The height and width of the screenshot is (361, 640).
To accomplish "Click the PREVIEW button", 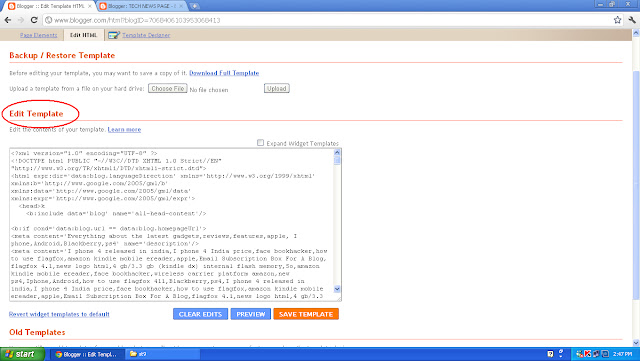I will click(251, 314).
